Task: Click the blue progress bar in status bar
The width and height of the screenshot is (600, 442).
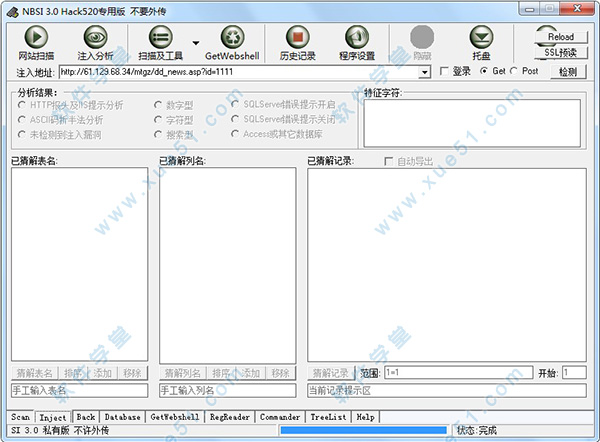Action: (364, 431)
